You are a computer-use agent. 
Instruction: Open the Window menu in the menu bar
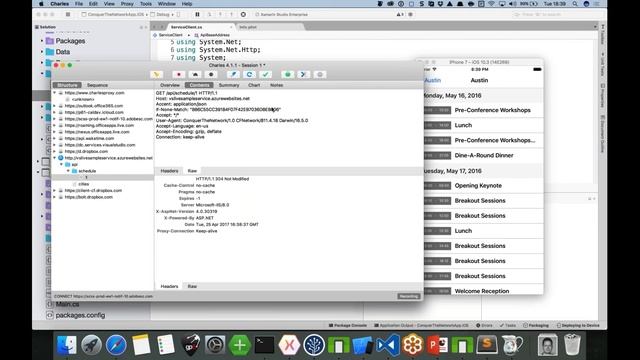[x=167, y=4]
